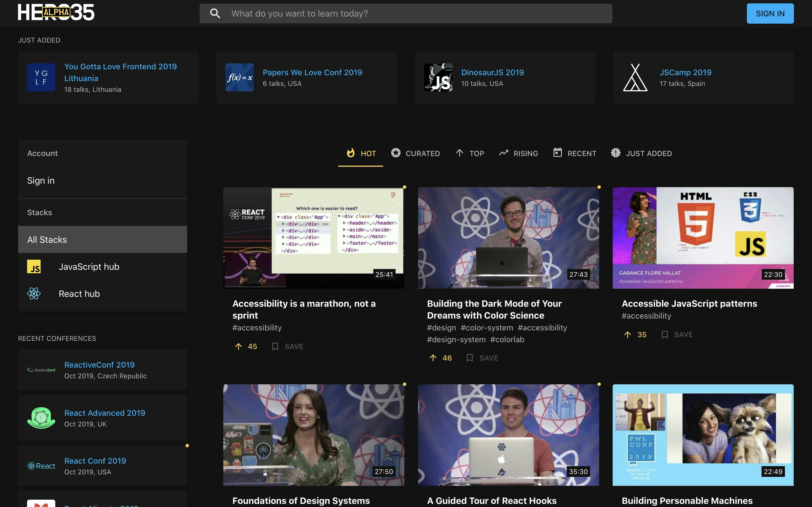Click the Hero35 Alpha logo
This screenshot has height=507, width=812.
(x=56, y=12)
